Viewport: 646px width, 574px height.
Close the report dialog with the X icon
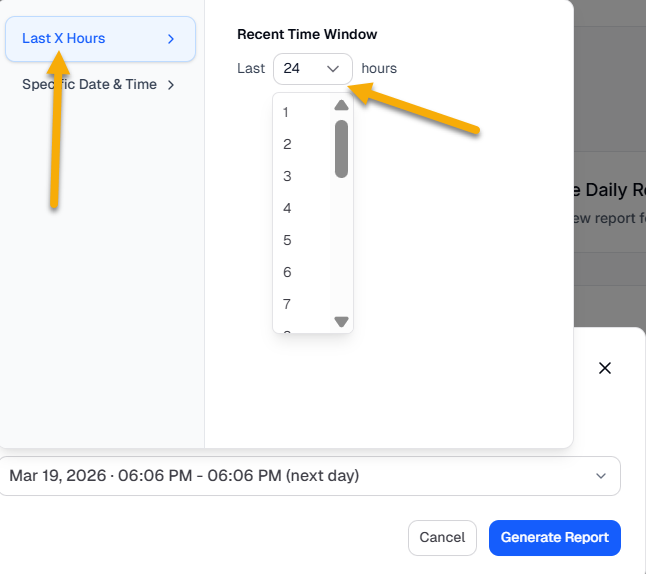coord(604,368)
